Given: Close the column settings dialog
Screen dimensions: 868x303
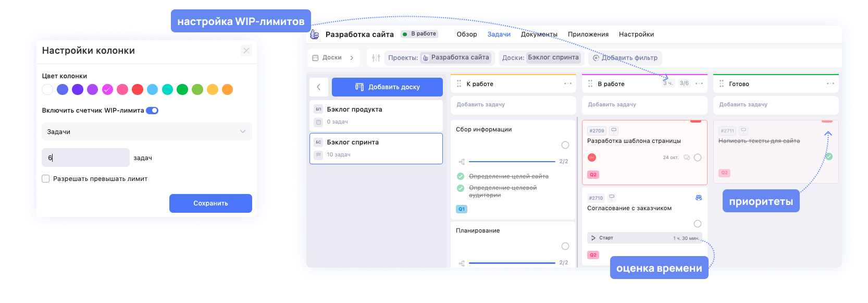Looking at the screenshot, I should point(246,51).
